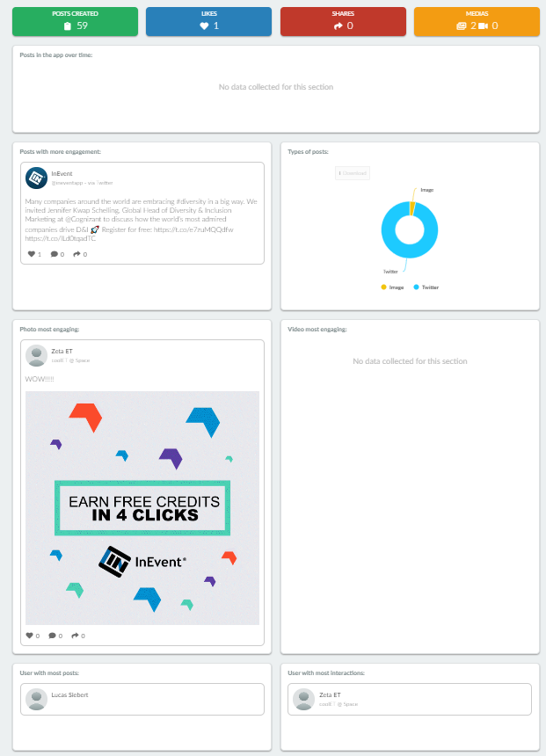Click the heart icon in Likes card
This screenshot has width=546, height=756.
click(204, 26)
